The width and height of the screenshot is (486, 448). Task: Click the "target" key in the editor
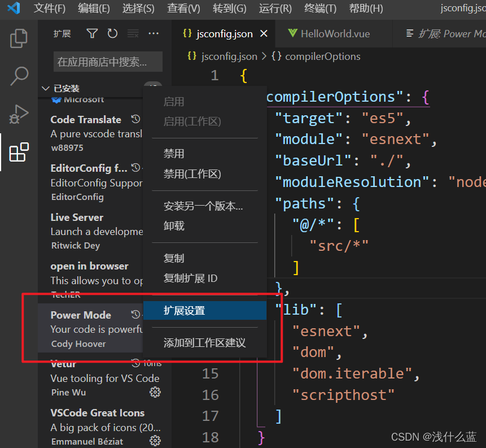(x=309, y=118)
